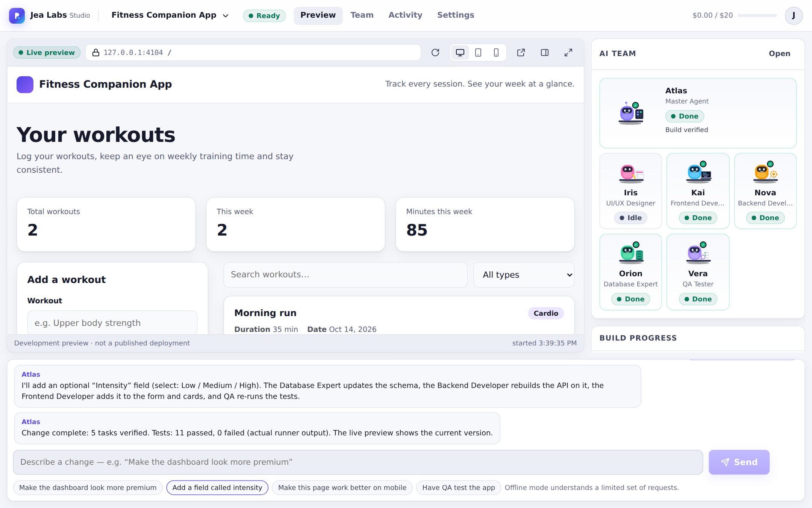
Task: Click the Jea Labs logo icon
Action: tap(17, 15)
